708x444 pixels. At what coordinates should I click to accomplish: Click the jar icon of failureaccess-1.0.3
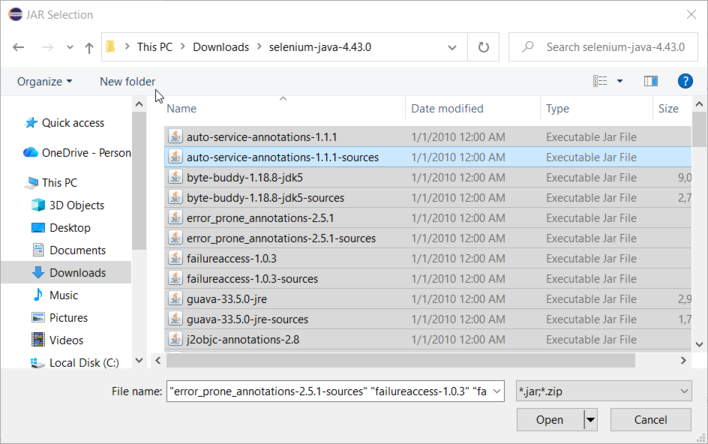pos(175,258)
